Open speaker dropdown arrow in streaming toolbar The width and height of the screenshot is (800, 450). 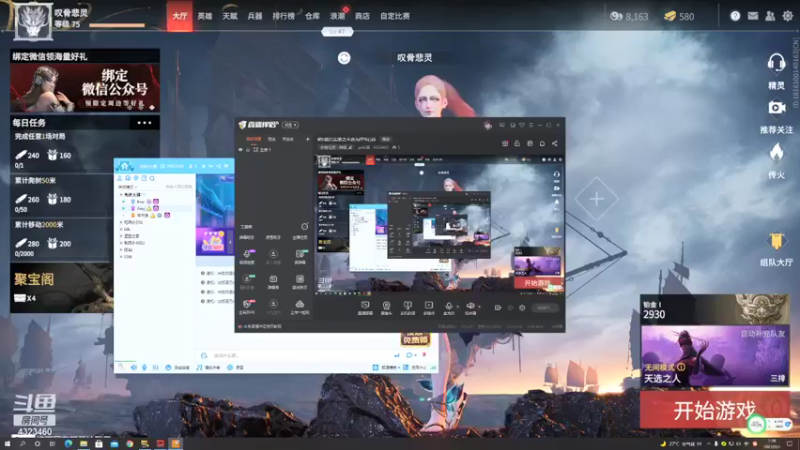click(480, 306)
